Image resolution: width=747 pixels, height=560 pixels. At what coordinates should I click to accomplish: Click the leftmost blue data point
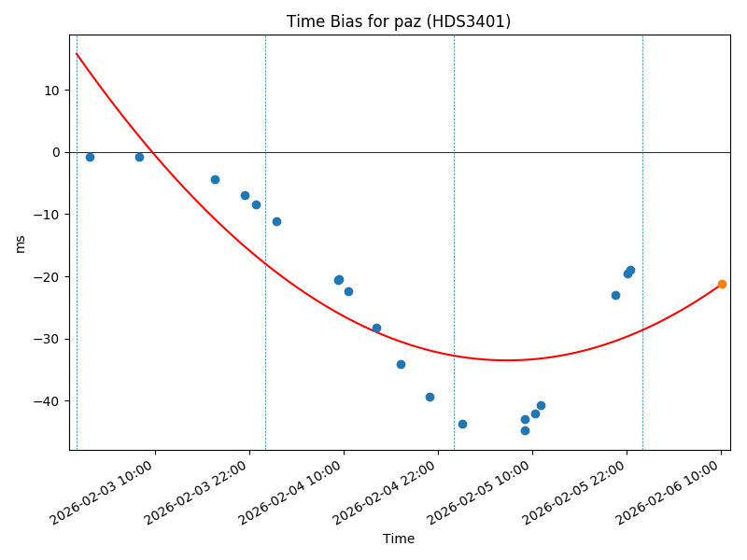90,157
